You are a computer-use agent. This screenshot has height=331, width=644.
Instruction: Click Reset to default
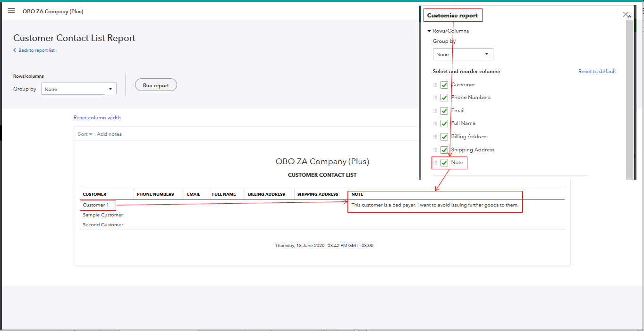(x=597, y=71)
